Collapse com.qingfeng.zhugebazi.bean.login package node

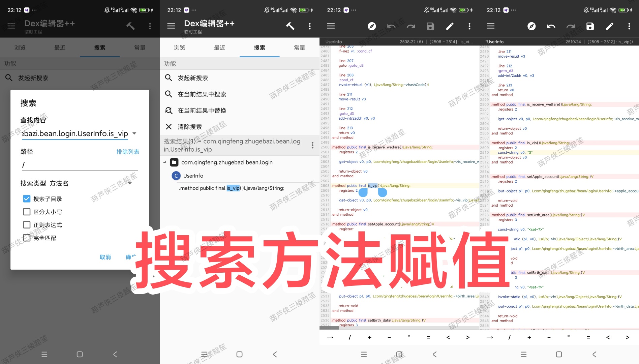164,162
